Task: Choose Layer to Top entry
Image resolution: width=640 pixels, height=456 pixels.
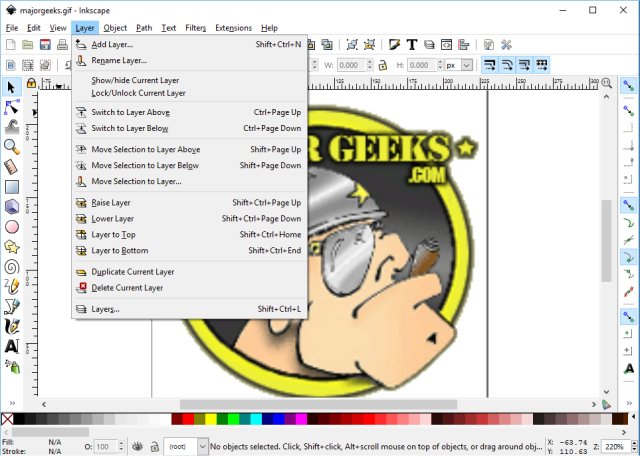Action: (189, 235)
